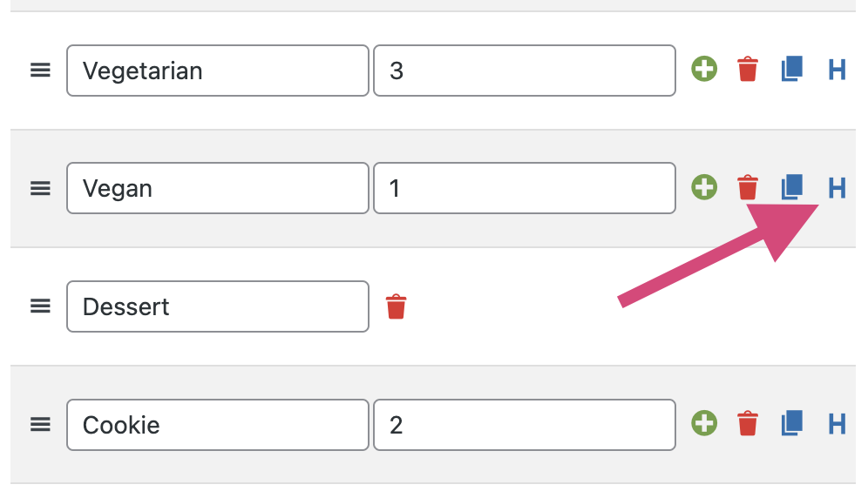Screen dimensions: 868x498
Task: Click the H heading icon in Vegetarian row
Action: pos(837,70)
